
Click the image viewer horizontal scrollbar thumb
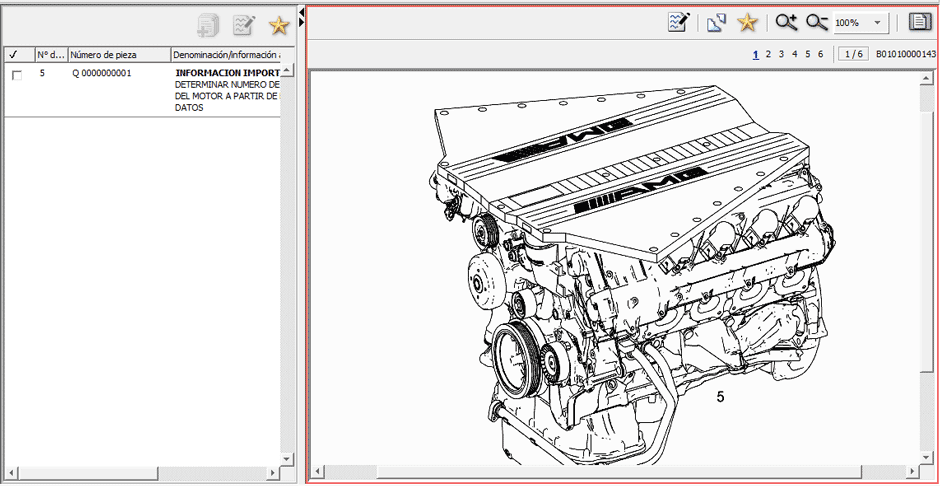click(619, 471)
